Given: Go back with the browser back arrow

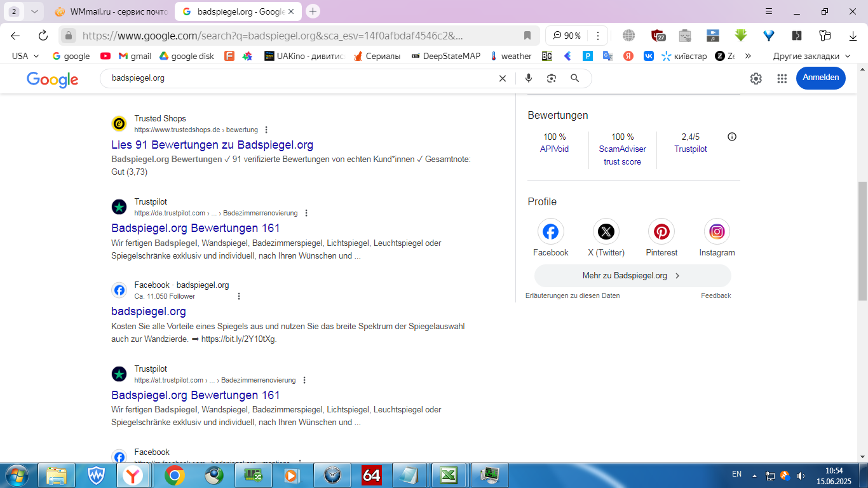Looking at the screenshot, I should click(x=15, y=36).
